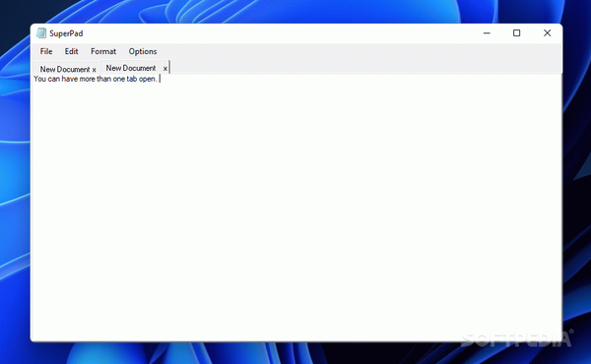
Task: Close the SuperPad window
Action: click(548, 33)
